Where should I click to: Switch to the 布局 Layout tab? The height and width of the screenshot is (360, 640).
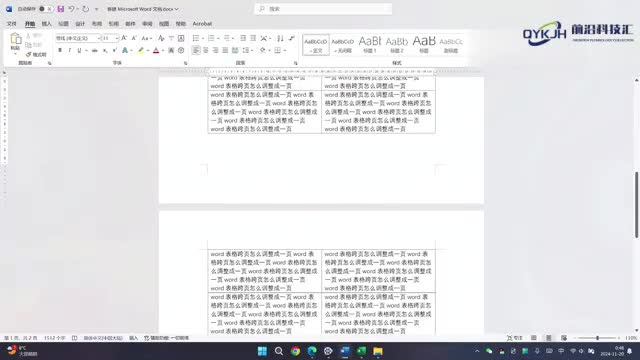[x=97, y=24]
